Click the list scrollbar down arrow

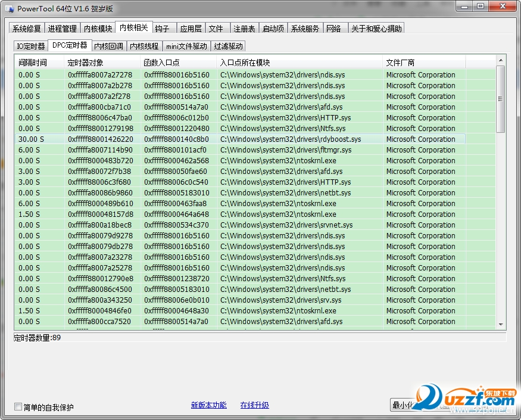(501, 325)
